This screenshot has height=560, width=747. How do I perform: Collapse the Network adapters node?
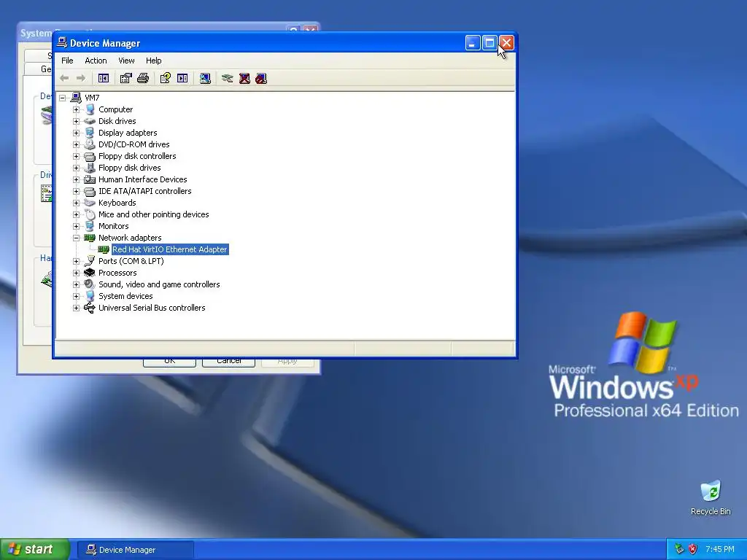point(76,238)
